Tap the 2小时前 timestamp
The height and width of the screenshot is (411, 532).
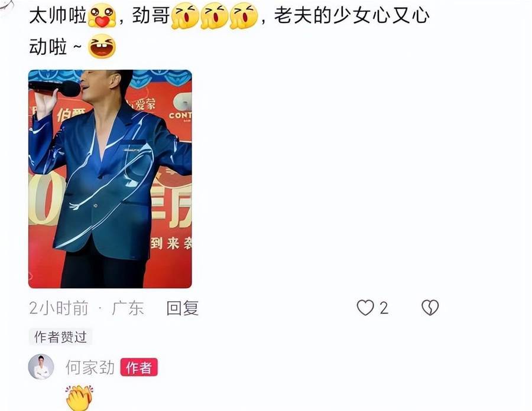(x=59, y=308)
